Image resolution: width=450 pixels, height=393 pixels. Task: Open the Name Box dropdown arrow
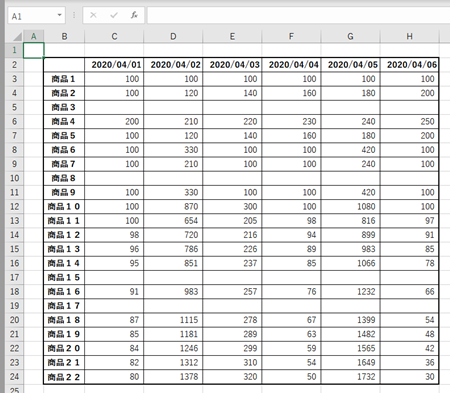(x=59, y=15)
